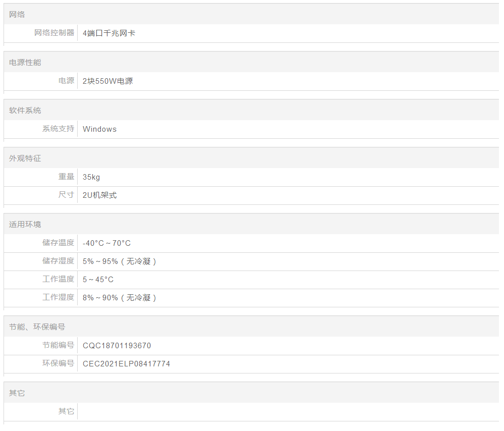
Task: Click the 其它 section header
Action: pyautogui.click(x=17, y=393)
